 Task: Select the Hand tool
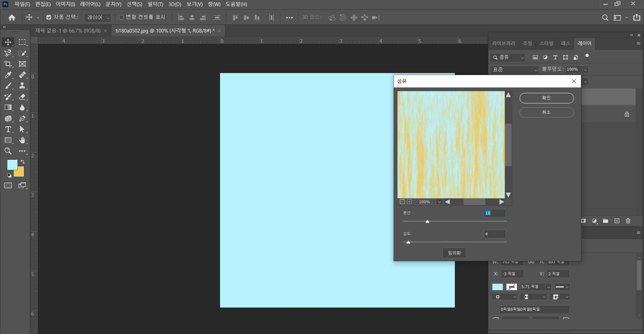click(22, 140)
